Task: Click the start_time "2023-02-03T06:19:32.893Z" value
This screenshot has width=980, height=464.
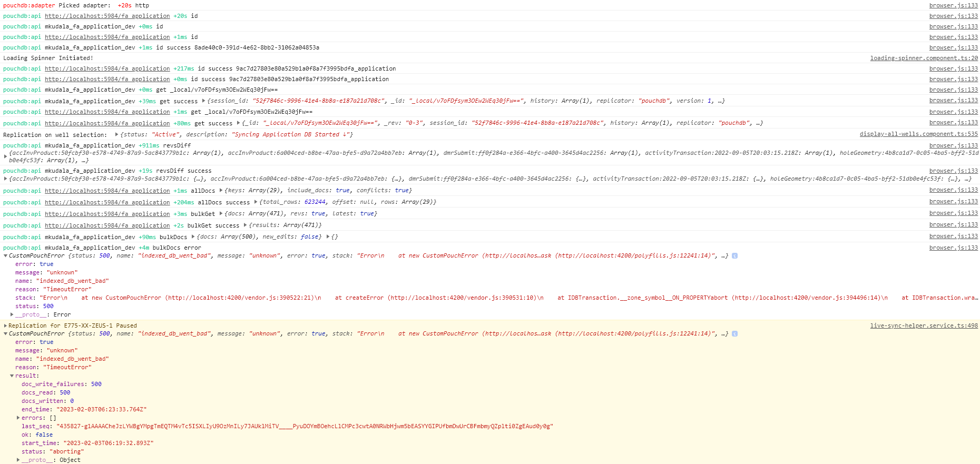Action: point(109,443)
